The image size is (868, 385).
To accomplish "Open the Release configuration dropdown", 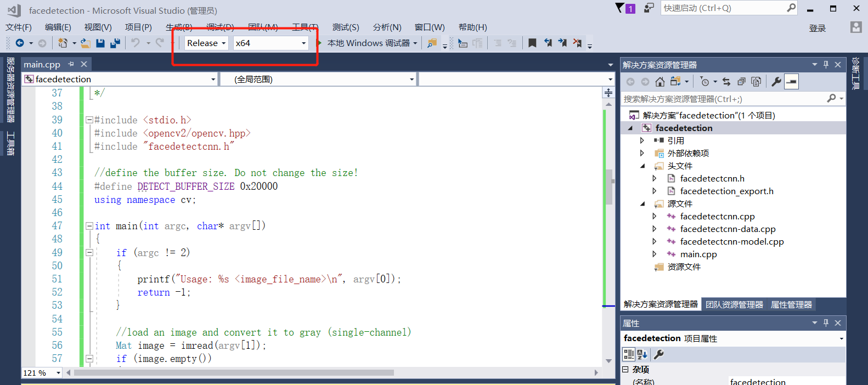I will (206, 43).
